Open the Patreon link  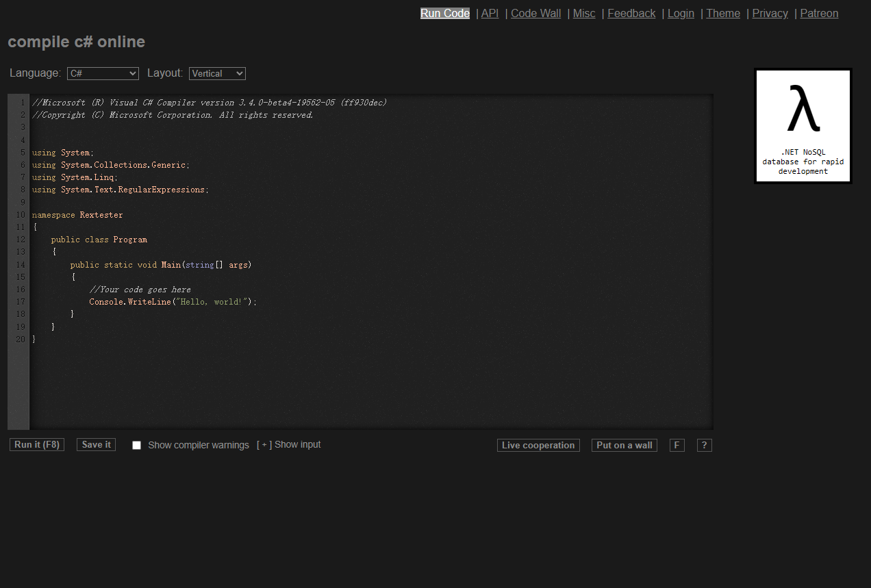(x=818, y=14)
